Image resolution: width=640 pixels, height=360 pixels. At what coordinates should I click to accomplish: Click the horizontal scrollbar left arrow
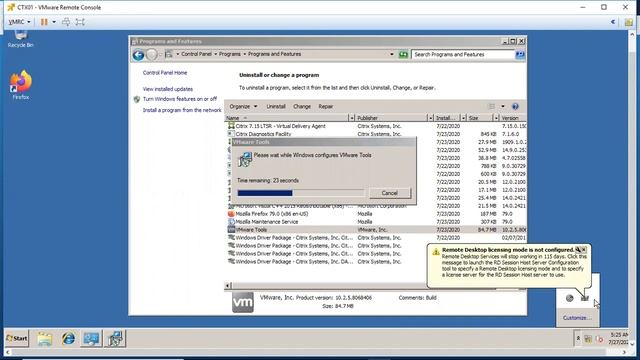(228, 286)
